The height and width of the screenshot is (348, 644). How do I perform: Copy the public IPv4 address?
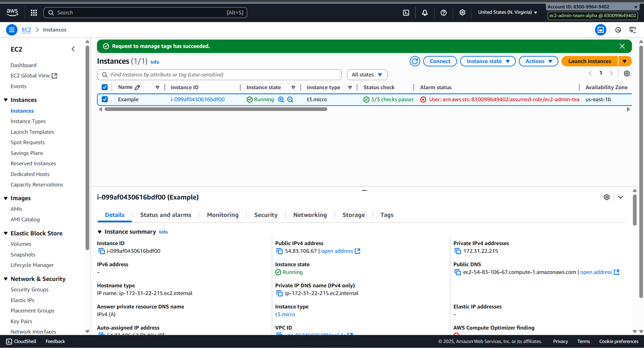click(x=279, y=251)
